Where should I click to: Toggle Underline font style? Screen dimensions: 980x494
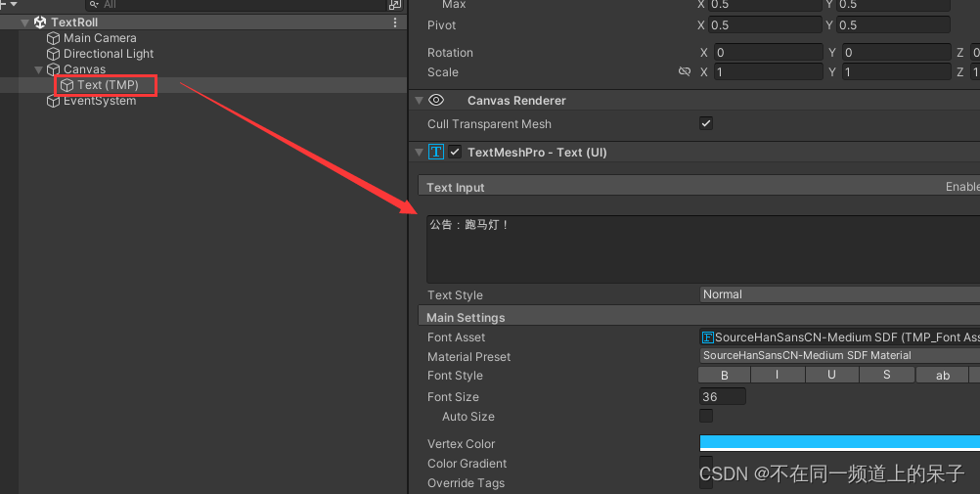pos(832,375)
